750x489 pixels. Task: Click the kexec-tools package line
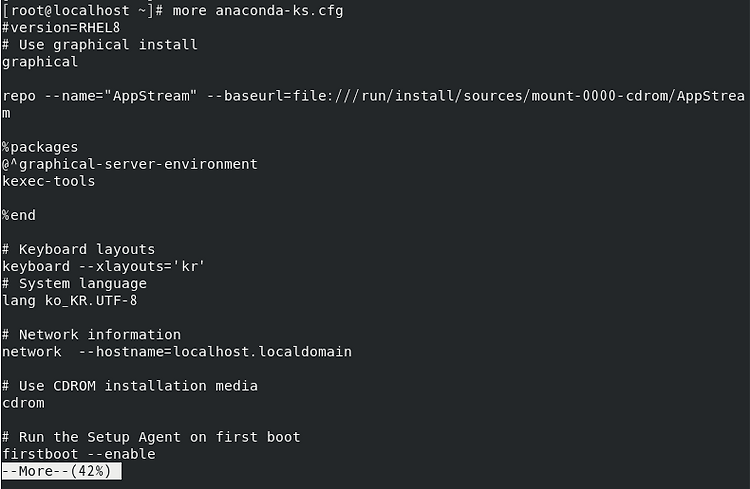[48, 181]
